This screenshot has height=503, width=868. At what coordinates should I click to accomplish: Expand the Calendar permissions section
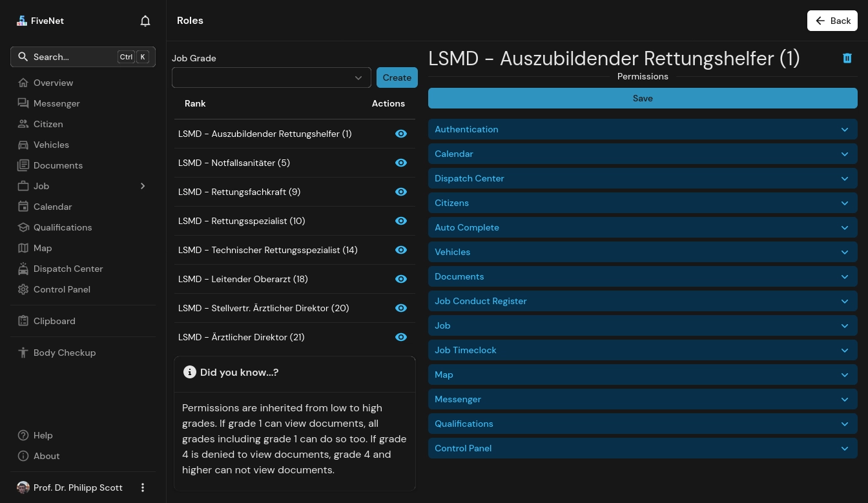[643, 154]
